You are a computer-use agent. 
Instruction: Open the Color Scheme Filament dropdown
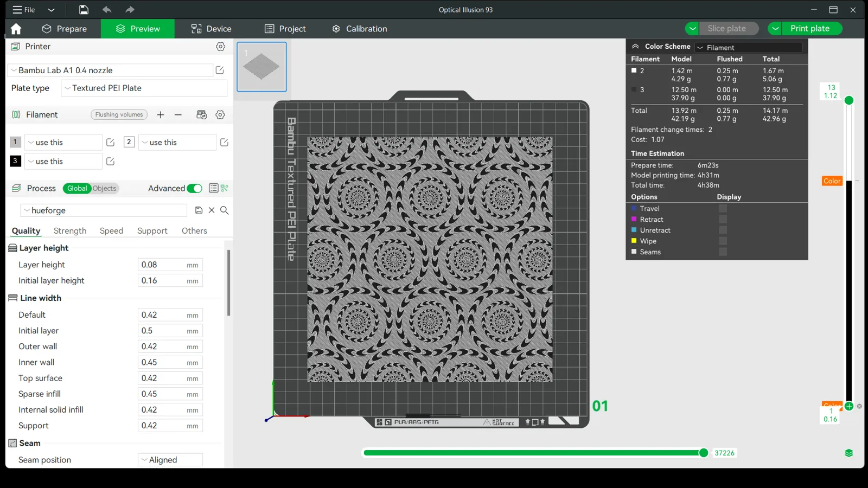749,47
